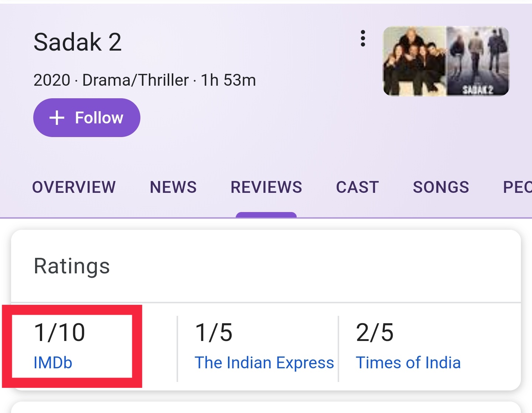Open the three-dot more options menu
The width and height of the screenshot is (532, 413).
pyautogui.click(x=363, y=38)
